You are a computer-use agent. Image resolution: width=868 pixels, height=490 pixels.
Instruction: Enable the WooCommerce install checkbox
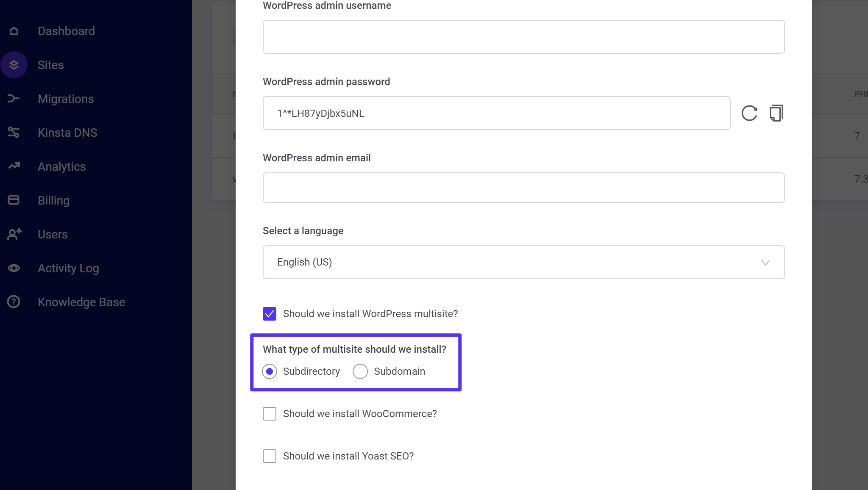click(270, 413)
